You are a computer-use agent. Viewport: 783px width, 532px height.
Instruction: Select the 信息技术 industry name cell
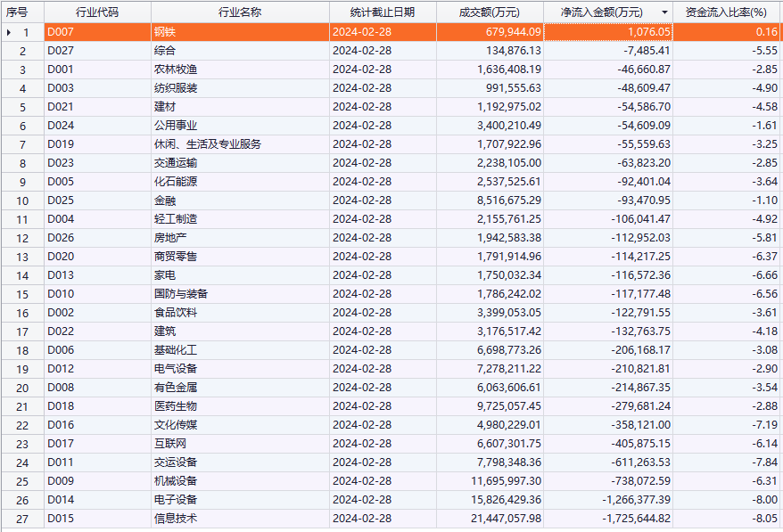point(239,519)
